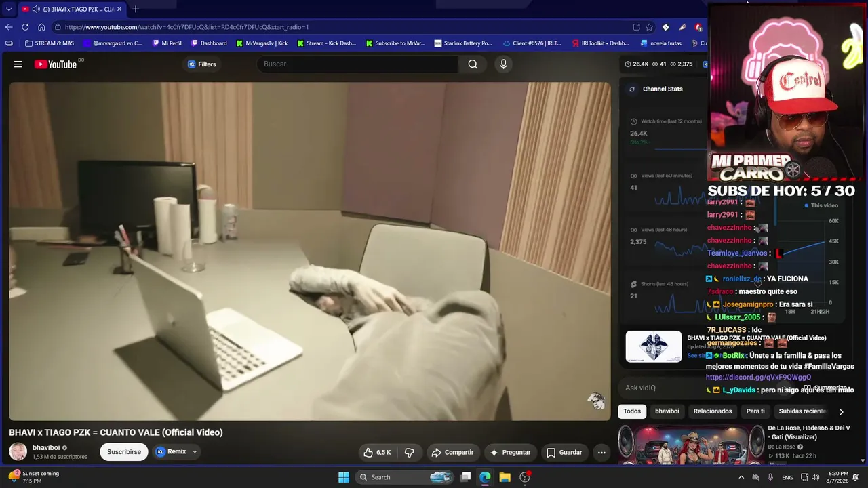
Task: Open the Dashboard bookmark
Action: [209, 43]
